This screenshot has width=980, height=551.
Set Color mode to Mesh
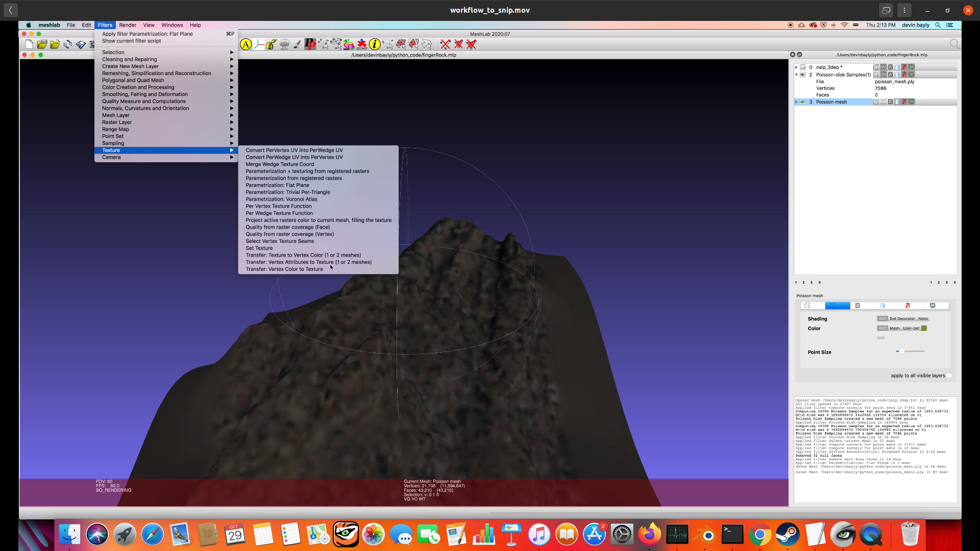click(895, 329)
